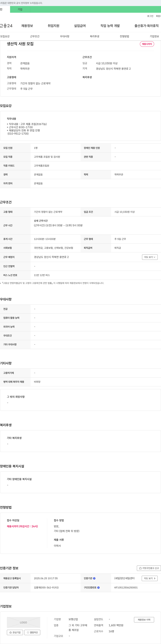
Task: Jump to the 우대사항 section tab
Action: coord(65,36)
